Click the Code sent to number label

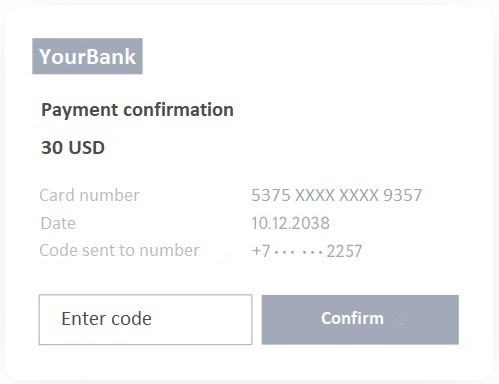(119, 250)
